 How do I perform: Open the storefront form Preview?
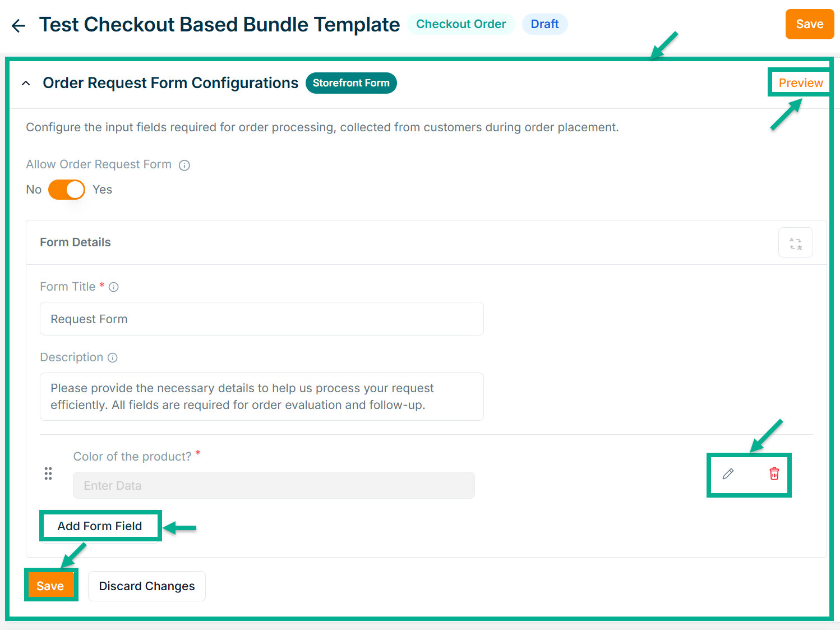pyautogui.click(x=800, y=83)
